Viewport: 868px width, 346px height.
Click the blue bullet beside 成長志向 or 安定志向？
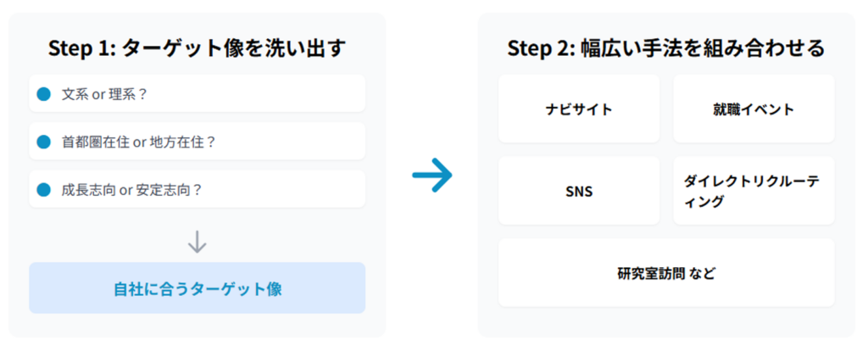tap(44, 190)
